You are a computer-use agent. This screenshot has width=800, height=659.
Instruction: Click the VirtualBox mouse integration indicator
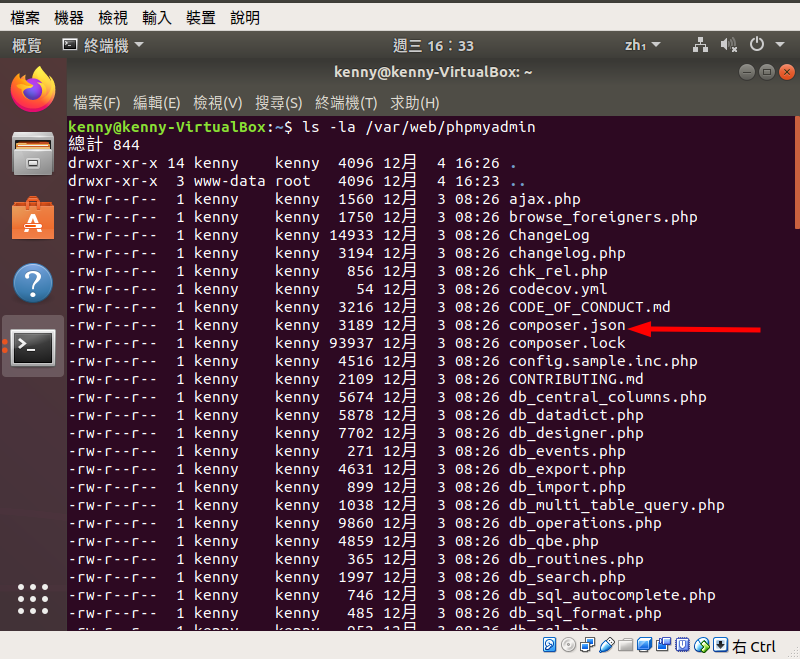pyautogui.click(x=702, y=645)
